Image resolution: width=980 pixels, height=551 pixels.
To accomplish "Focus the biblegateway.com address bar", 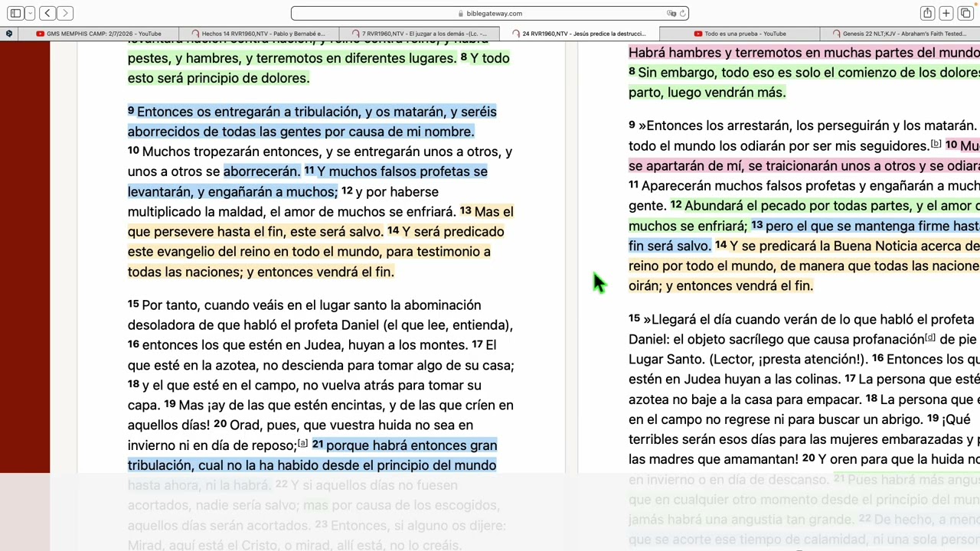I will tap(490, 13).
